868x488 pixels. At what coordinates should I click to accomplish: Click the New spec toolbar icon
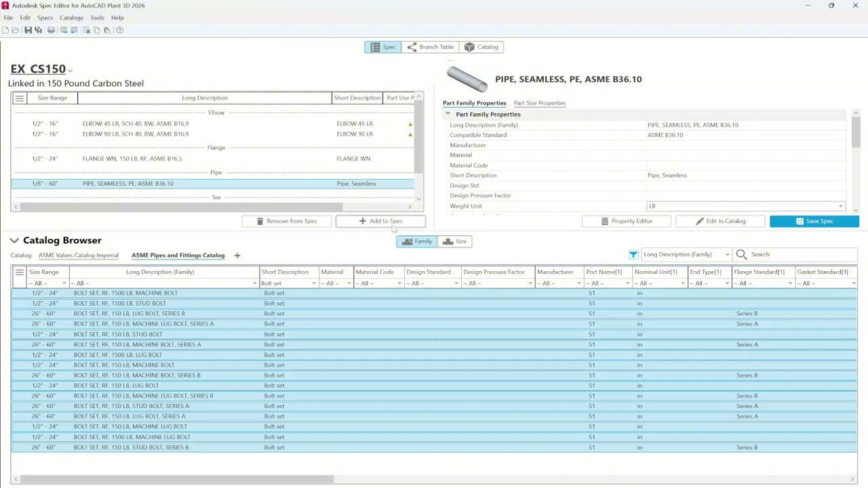click(x=5, y=30)
